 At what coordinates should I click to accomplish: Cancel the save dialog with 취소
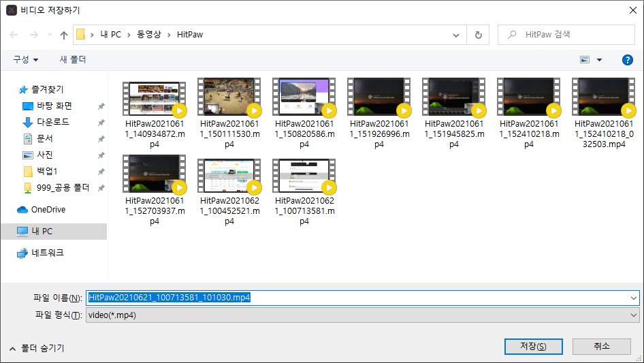[x=602, y=347]
